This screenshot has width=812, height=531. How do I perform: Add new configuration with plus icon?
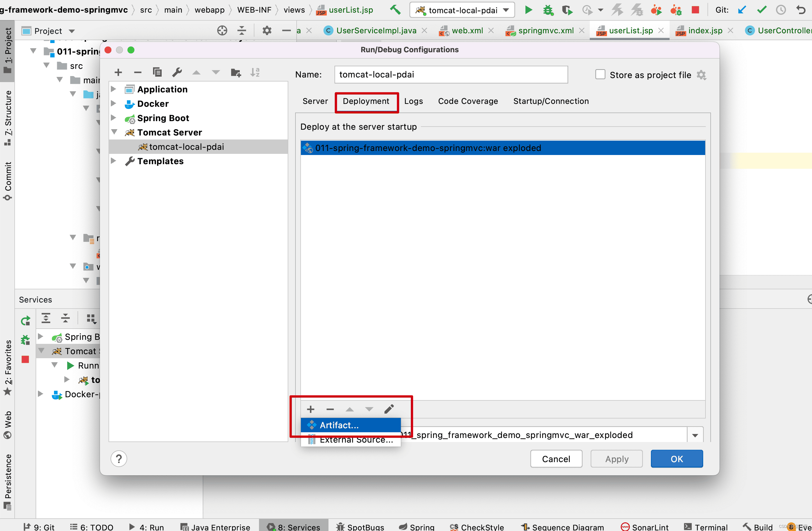[118, 72]
